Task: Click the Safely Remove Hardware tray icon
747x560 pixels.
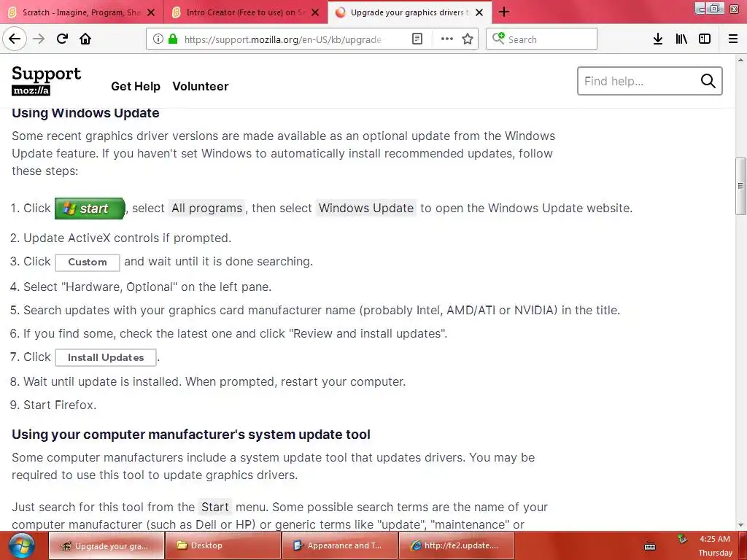Action: [682, 539]
